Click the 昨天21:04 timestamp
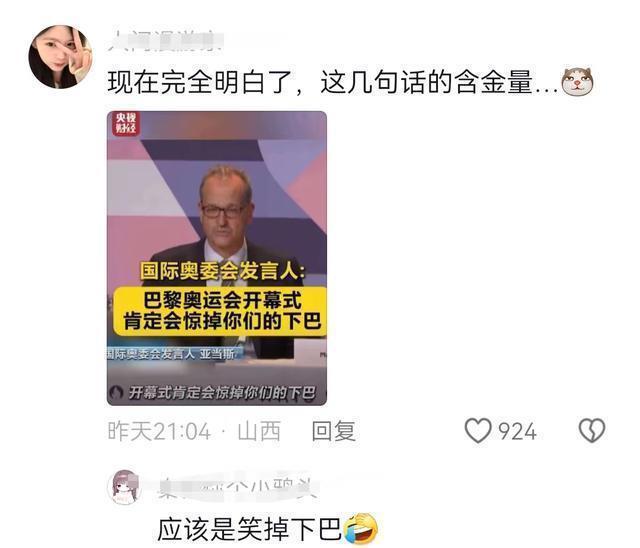Viewport: 640px width, 548px height. tap(160, 431)
